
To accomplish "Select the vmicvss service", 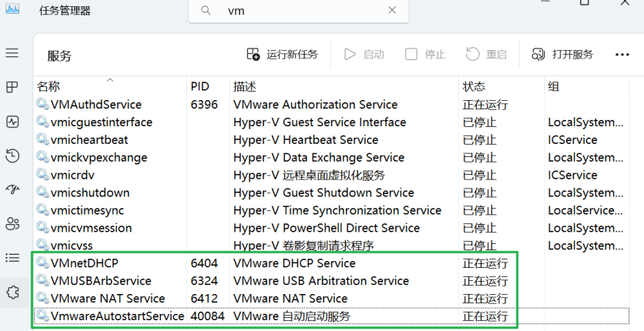I will point(332,246).
